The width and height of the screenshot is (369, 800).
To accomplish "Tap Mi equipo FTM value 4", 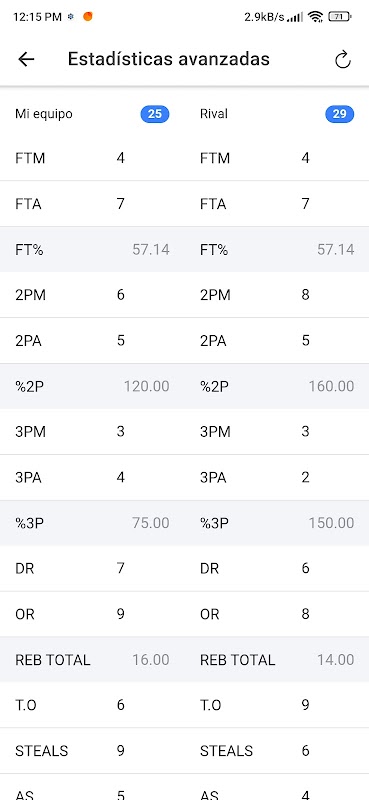I will pos(120,158).
